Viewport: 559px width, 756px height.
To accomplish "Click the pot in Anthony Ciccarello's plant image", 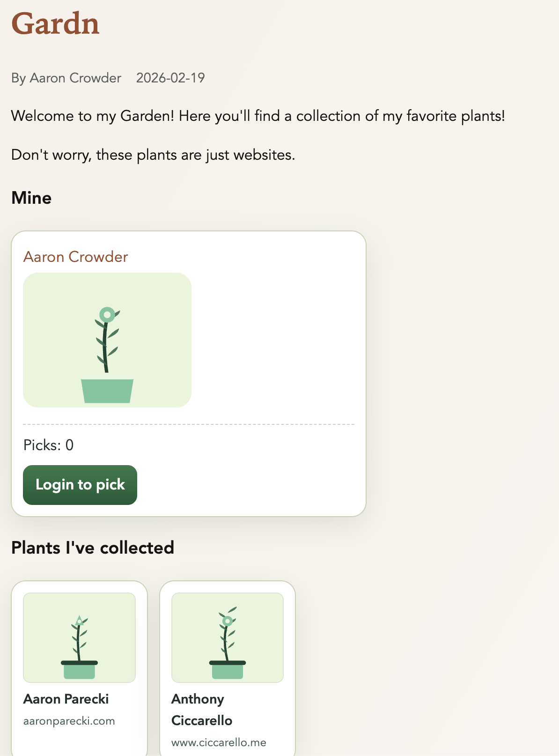I will coord(227,671).
